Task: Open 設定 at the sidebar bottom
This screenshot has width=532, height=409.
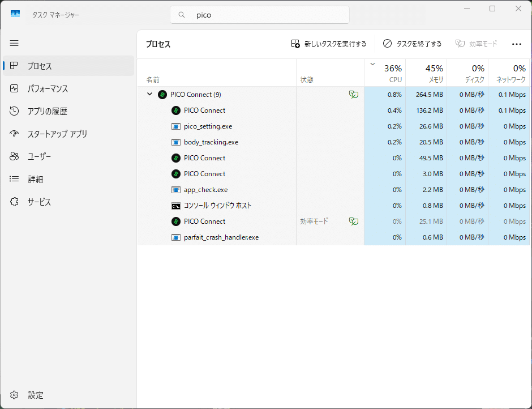Action: point(68,395)
